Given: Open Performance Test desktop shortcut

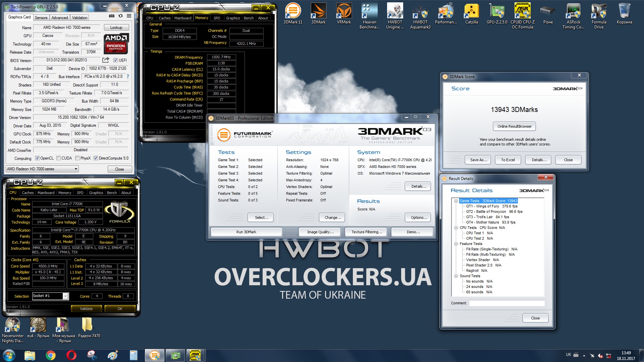Looking at the screenshot, I should point(446,14).
